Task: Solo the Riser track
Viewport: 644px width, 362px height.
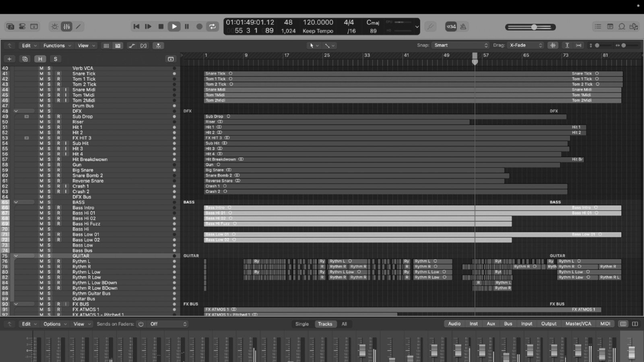Action: 49,122
